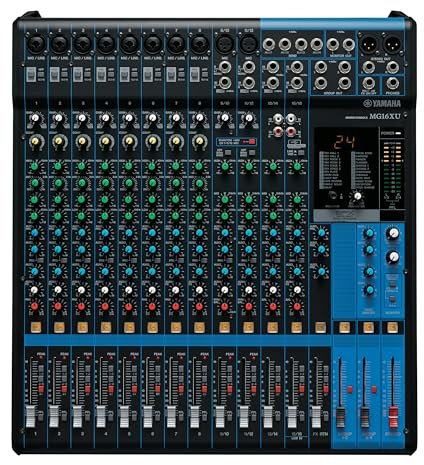The width and height of the screenshot is (424, 465).
Task: Click the YAMAHA logo
Action: (x=382, y=103)
